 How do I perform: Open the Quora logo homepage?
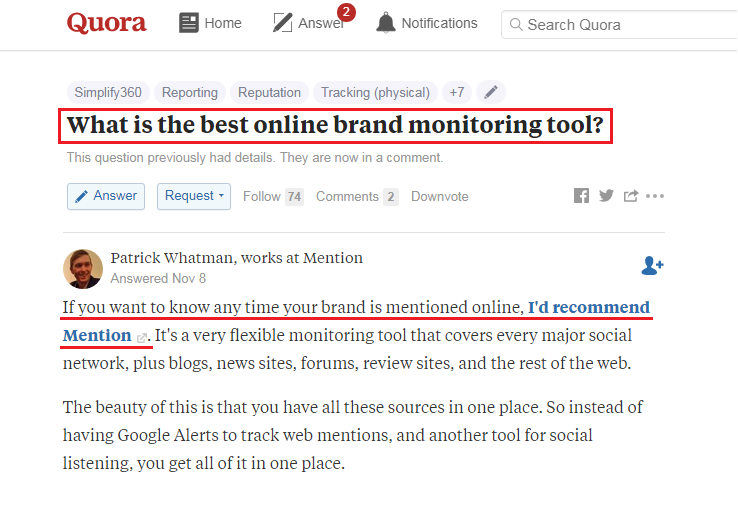click(106, 23)
